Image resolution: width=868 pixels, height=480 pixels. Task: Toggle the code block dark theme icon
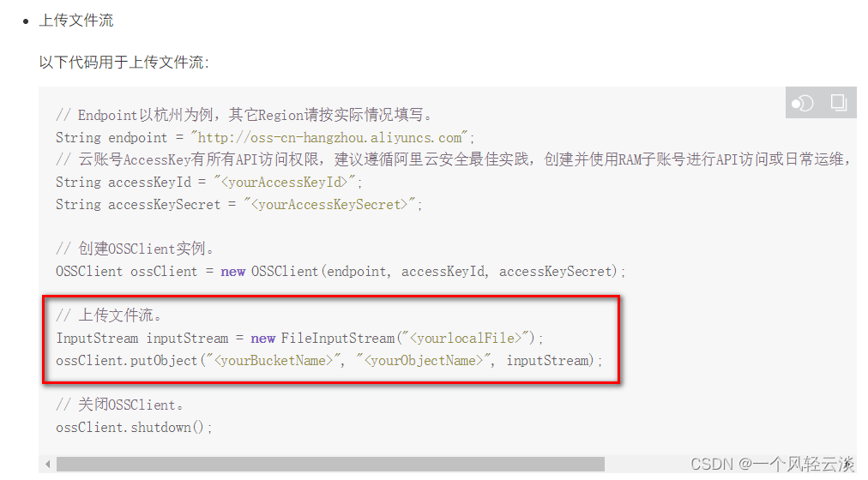click(x=802, y=103)
